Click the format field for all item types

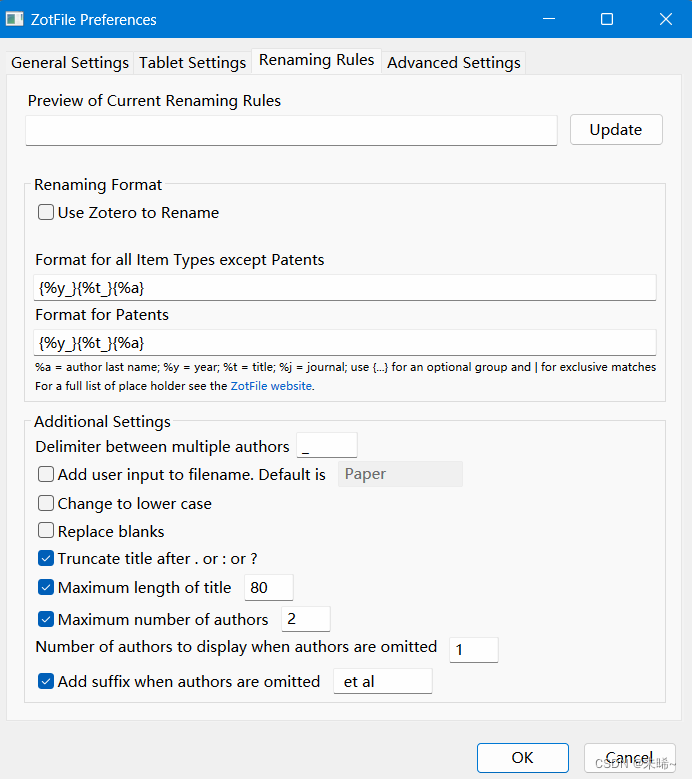click(x=345, y=288)
